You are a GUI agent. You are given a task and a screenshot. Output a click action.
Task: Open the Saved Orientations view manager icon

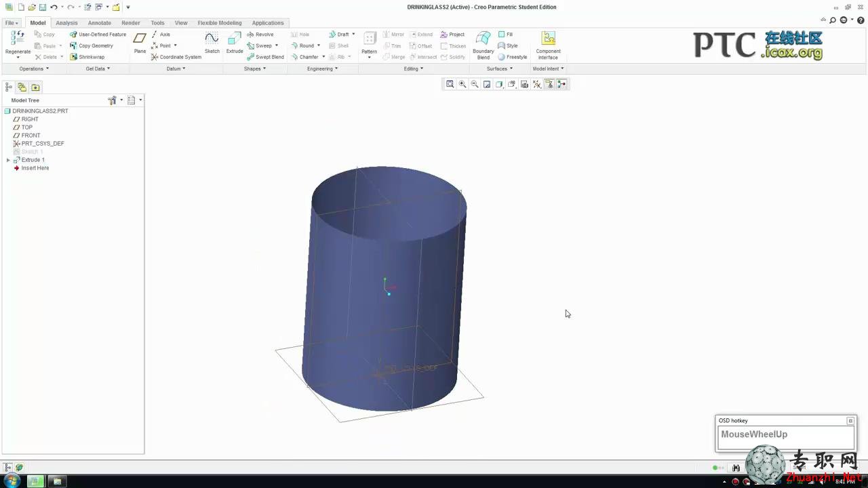pyautogui.click(x=512, y=84)
